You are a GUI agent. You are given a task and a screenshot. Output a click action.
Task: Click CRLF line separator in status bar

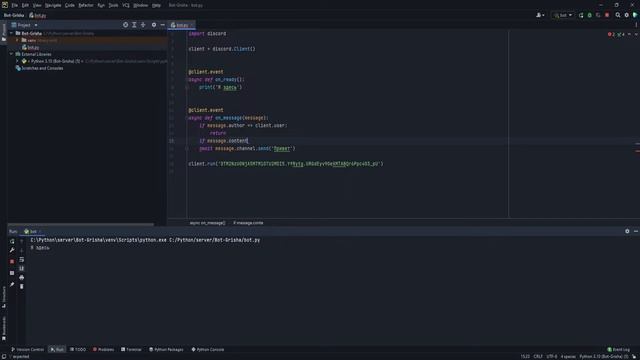[538, 357]
